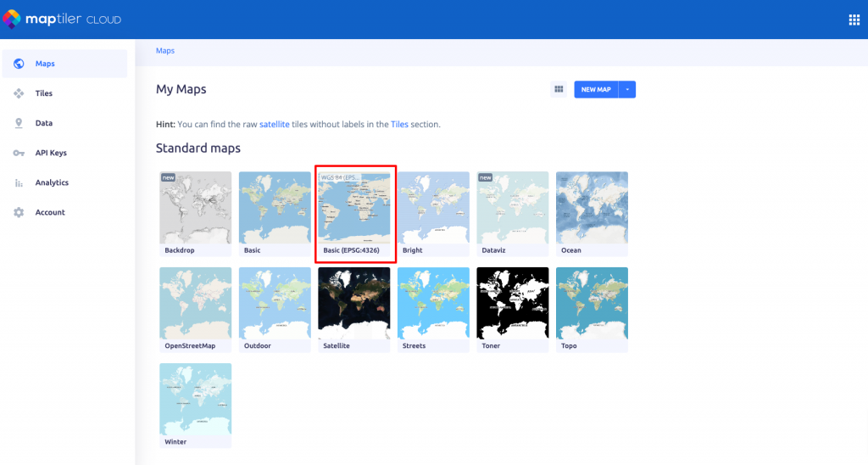Open the OpenStreetMap map thumbnail

pos(196,303)
